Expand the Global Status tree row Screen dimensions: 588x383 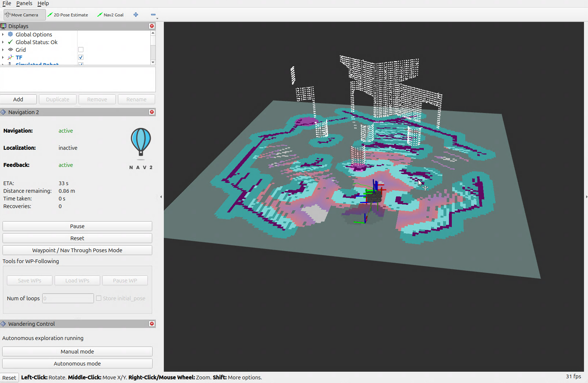(3, 42)
